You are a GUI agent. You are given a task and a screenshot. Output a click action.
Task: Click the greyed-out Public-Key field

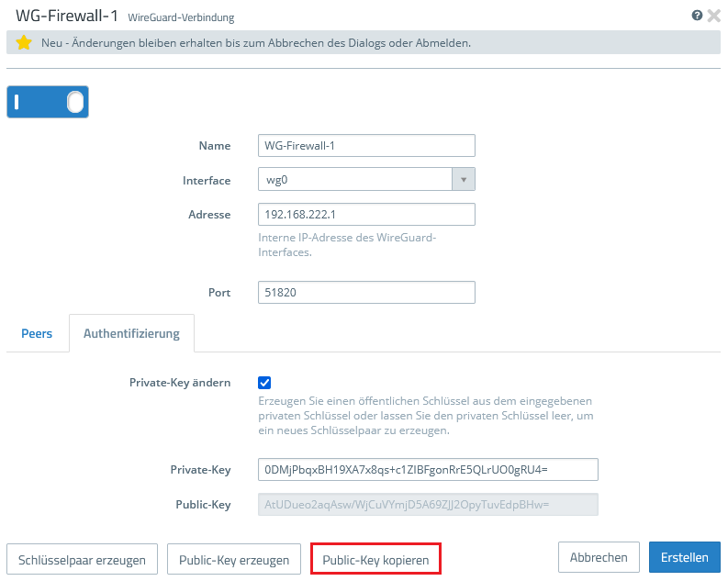[429, 504]
